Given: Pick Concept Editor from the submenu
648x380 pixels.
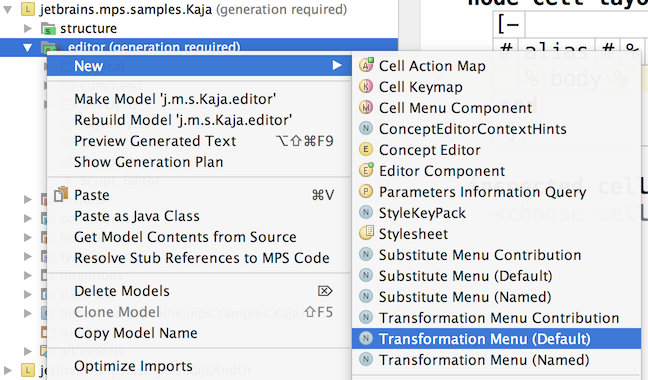Looking at the screenshot, I should [x=496, y=150].
